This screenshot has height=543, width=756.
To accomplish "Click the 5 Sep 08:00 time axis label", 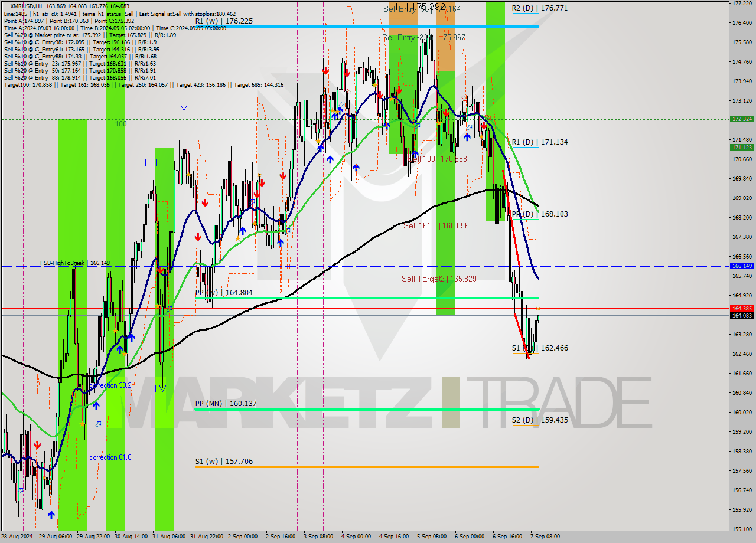I will (431, 537).
